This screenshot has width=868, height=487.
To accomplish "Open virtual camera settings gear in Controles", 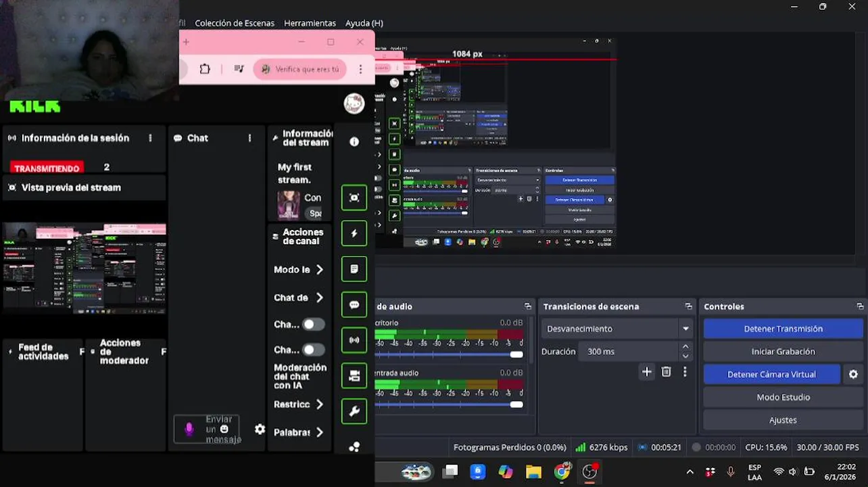I will [x=853, y=374].
